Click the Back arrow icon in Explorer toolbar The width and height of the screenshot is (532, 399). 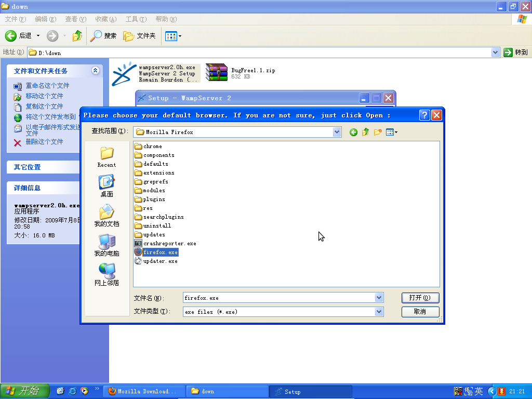(x=11, y=36)
